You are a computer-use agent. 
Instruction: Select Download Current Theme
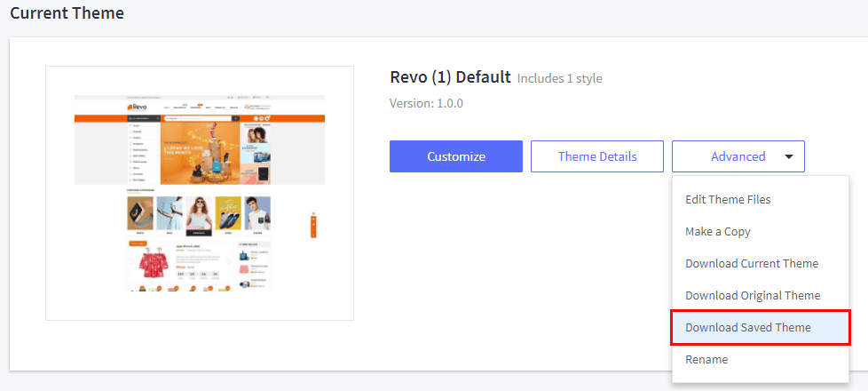click(751, 264)
